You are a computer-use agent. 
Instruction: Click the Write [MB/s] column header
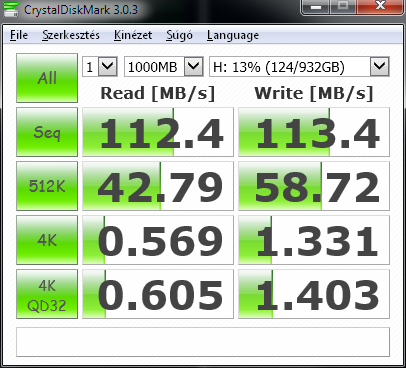point(314,93)
